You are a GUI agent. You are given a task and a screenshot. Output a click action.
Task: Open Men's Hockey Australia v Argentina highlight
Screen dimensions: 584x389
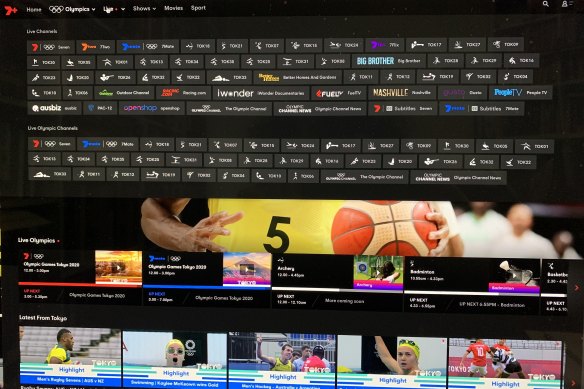click(x=282, y=361)
